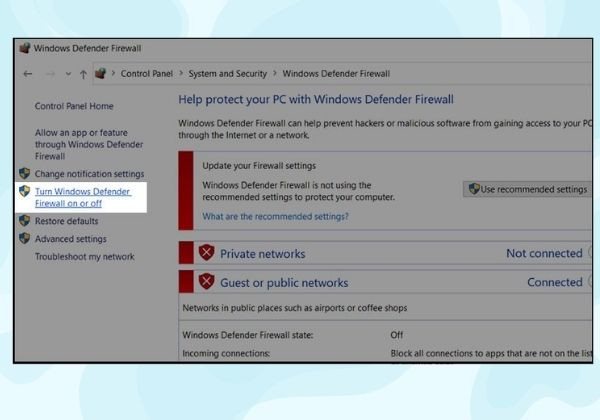The height and width of the screenshot is (420, 600).
Task: Open the recent locations dropdown chevron
Action: coord(68,74)
